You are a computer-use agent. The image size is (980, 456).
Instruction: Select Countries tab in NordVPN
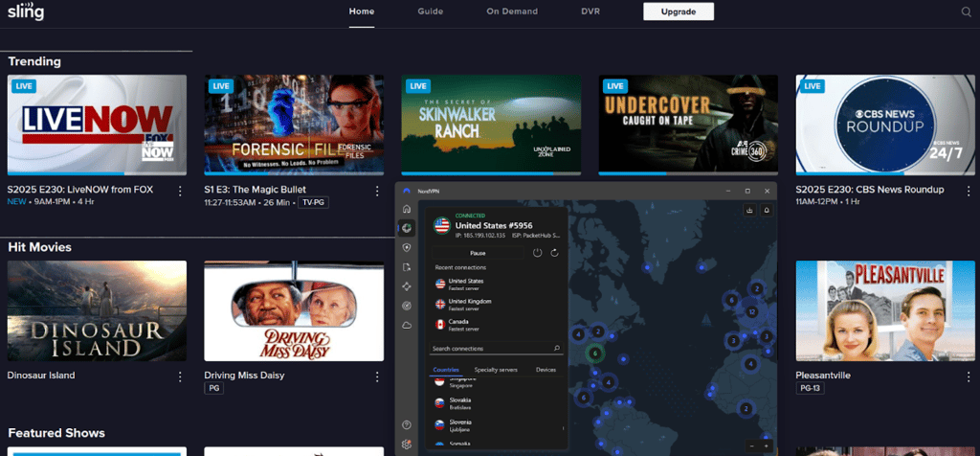tap(446, 370)
